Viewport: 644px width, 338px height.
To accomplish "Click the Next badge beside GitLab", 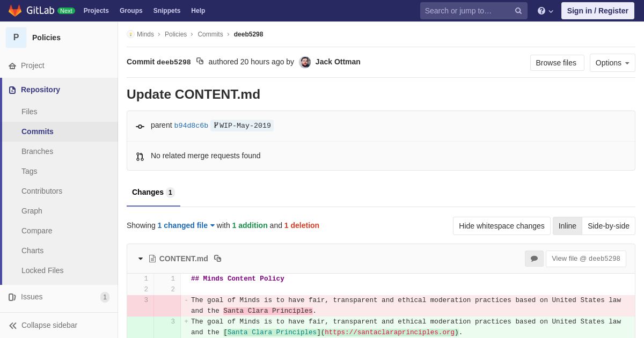I will click(x=66, y=11).
